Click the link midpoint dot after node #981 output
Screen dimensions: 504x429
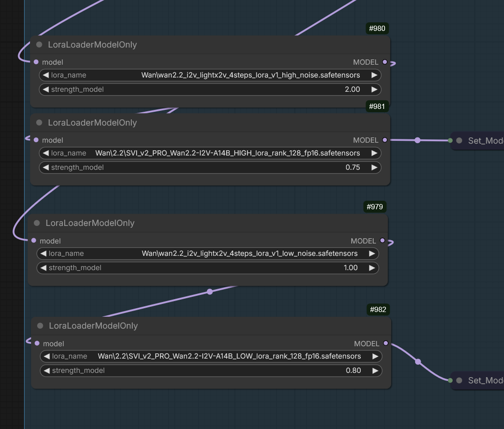coord(417,140)
